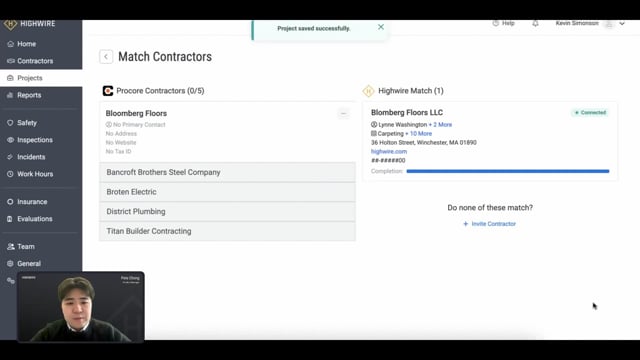The height and width of the screenshot is (360, 640).
Task: Click the Evaluations sidebar icon
Action: 10,219
